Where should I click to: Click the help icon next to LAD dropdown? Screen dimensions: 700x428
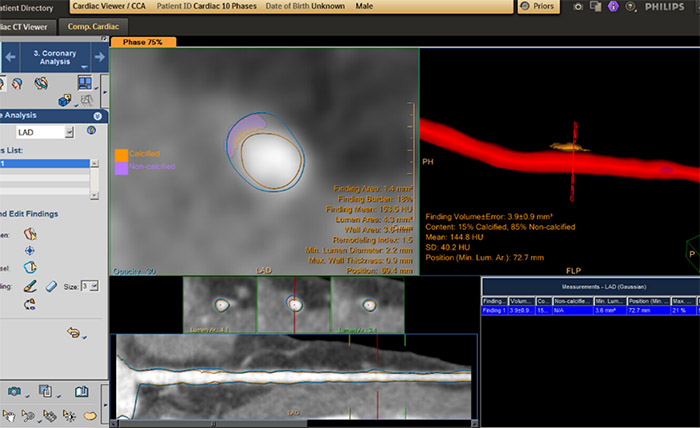91,130
